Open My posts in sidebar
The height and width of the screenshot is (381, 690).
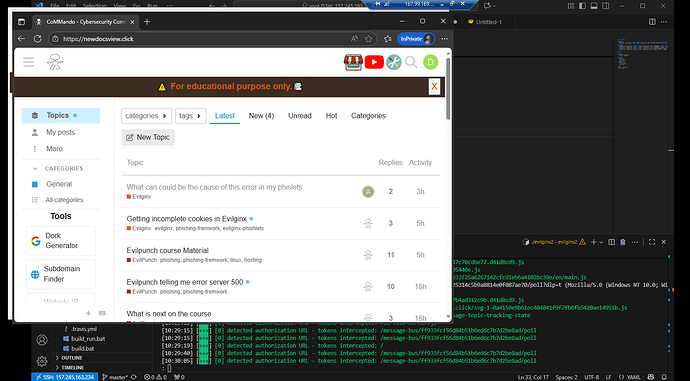(61, 132)
